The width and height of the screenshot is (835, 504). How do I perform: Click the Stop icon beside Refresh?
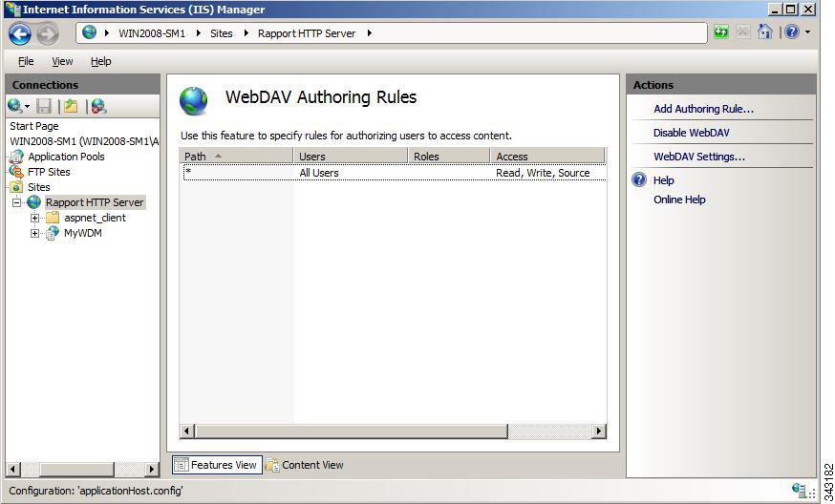[x=743, y=32]
